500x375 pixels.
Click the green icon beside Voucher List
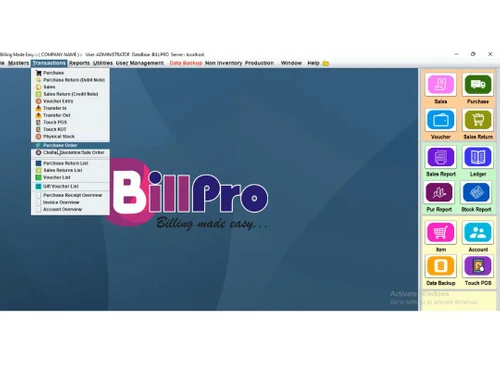(38, 177)
